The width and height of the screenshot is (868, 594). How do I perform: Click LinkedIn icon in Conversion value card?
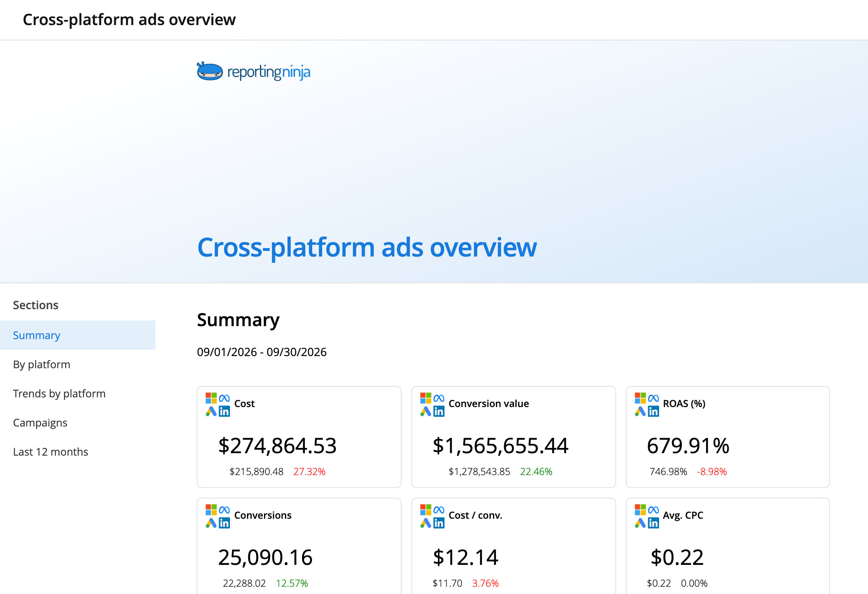[439, 412]
